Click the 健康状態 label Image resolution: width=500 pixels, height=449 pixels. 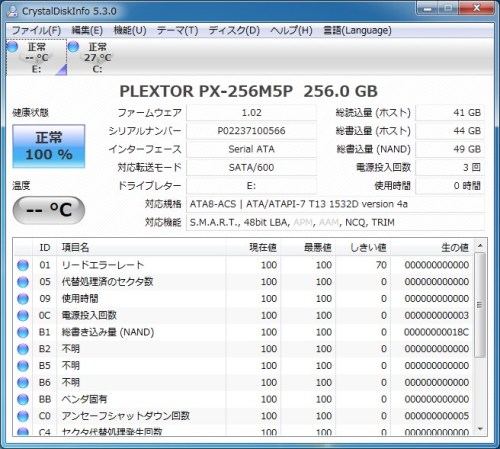31,113
